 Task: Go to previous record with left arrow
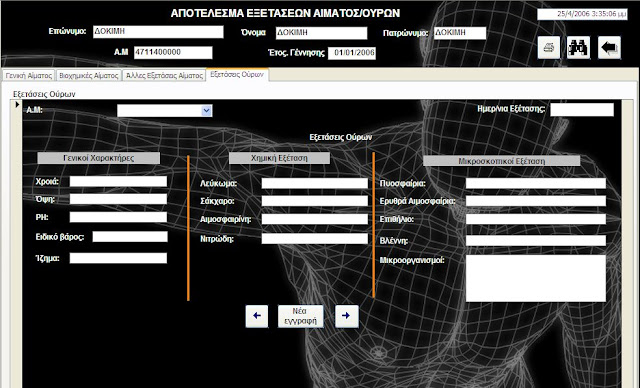(257, 316)
